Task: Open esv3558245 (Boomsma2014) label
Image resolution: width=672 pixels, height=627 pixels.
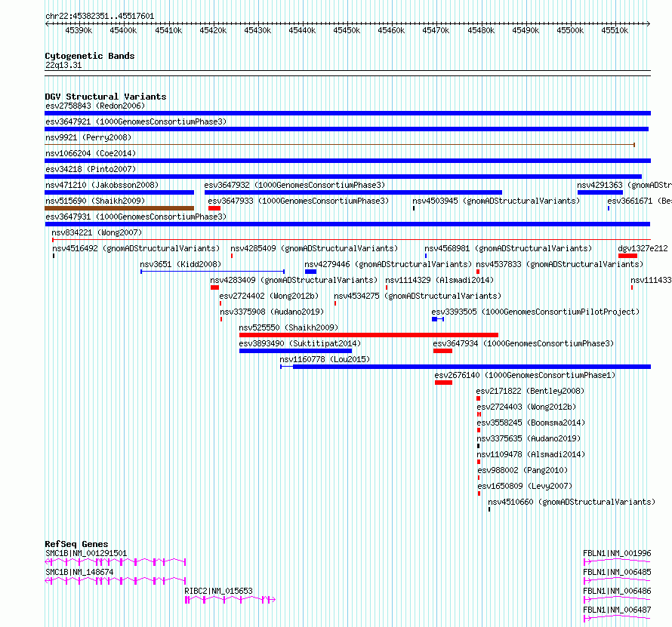Action: click(x=531, y=423)
